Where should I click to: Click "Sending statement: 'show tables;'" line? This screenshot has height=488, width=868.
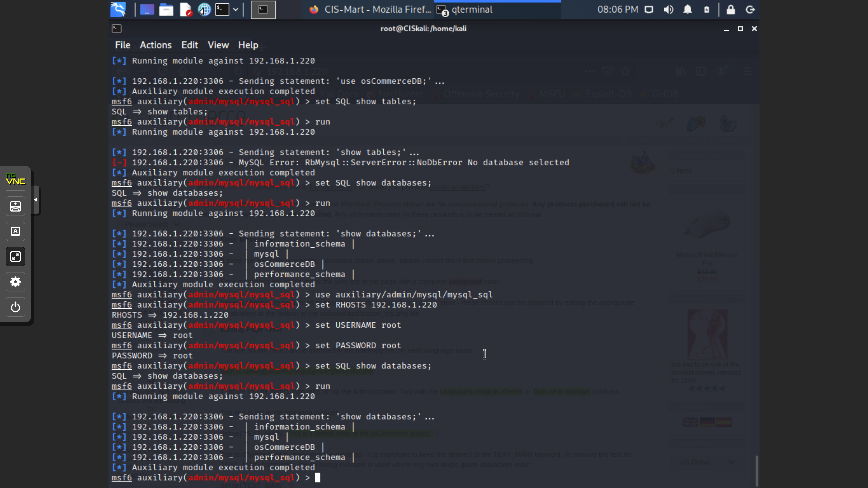coord(266,152)
